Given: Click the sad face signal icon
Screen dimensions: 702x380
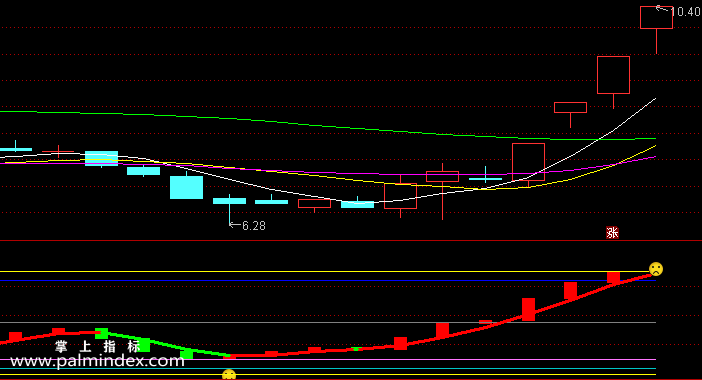Looking at the screenshot, I should pos(656,269).
